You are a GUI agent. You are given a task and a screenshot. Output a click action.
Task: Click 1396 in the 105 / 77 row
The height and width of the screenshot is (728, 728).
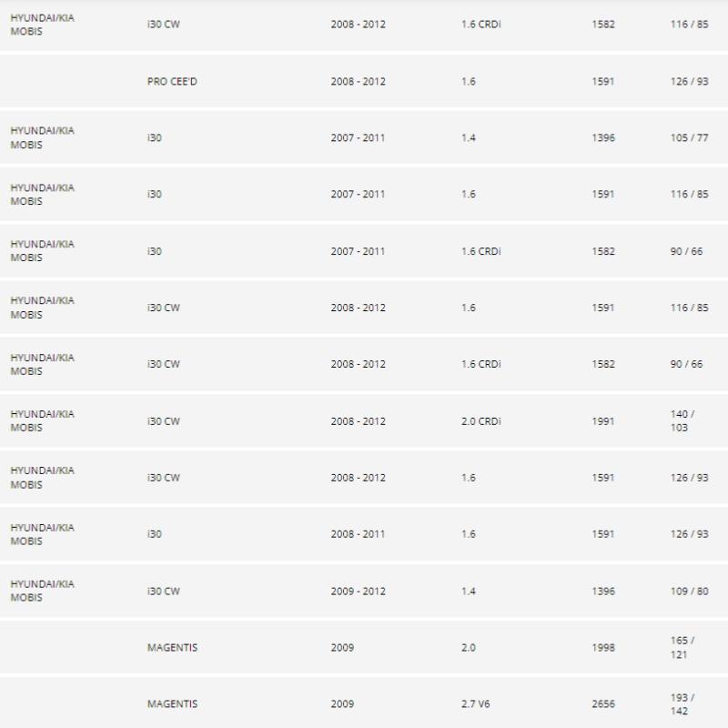point(602,138)
